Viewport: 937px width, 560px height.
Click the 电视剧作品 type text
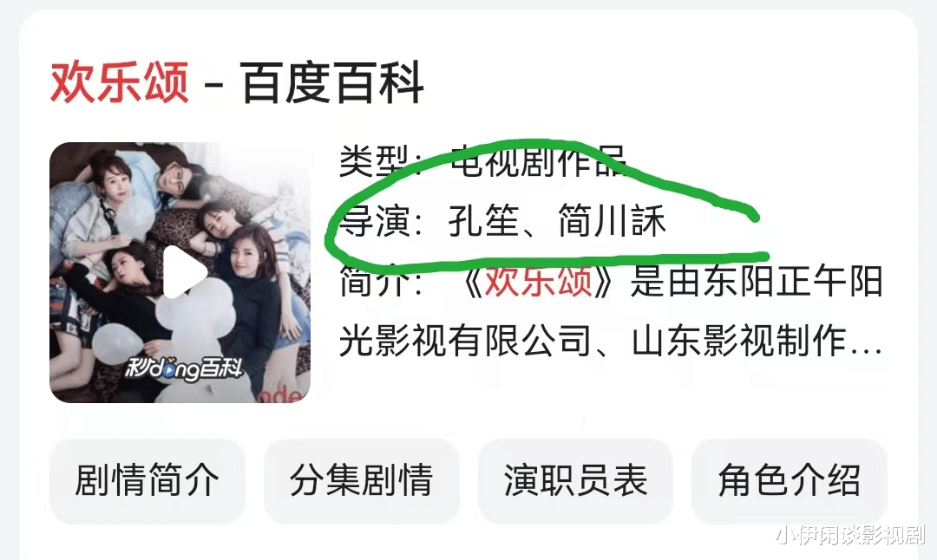tap(538, 160)
